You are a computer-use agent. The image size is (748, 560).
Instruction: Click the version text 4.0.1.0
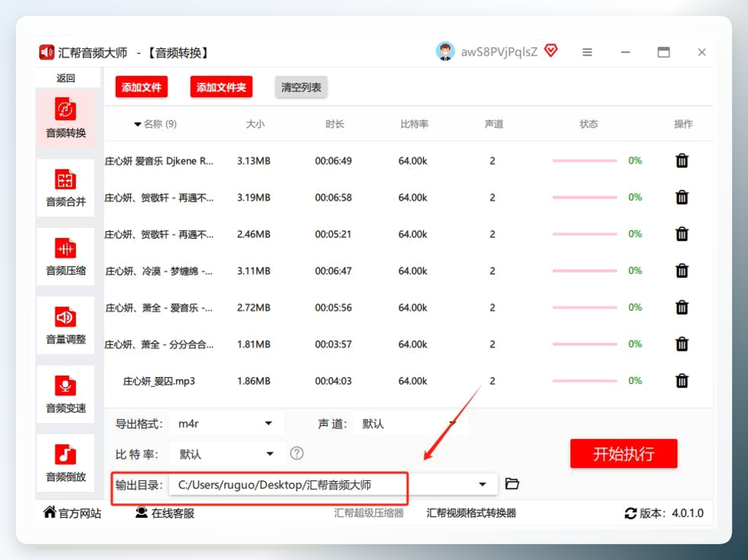point(687,513)
